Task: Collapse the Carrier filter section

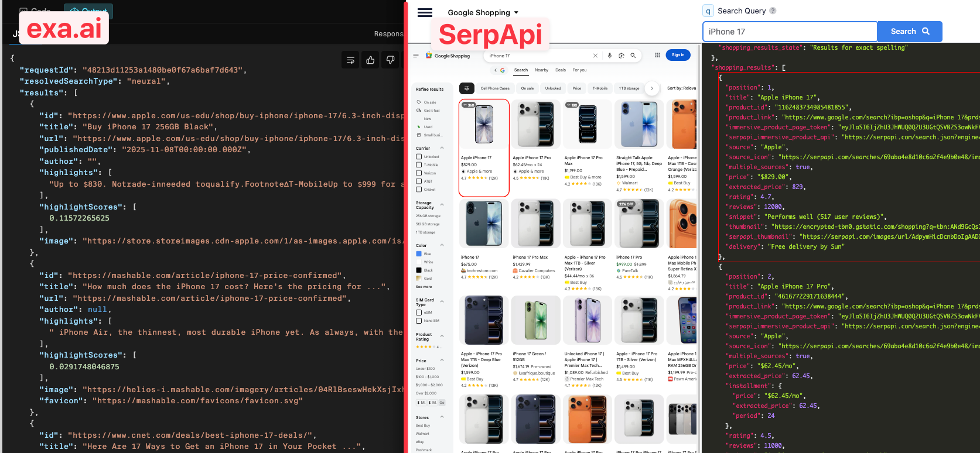Action: tap(442, 148)
